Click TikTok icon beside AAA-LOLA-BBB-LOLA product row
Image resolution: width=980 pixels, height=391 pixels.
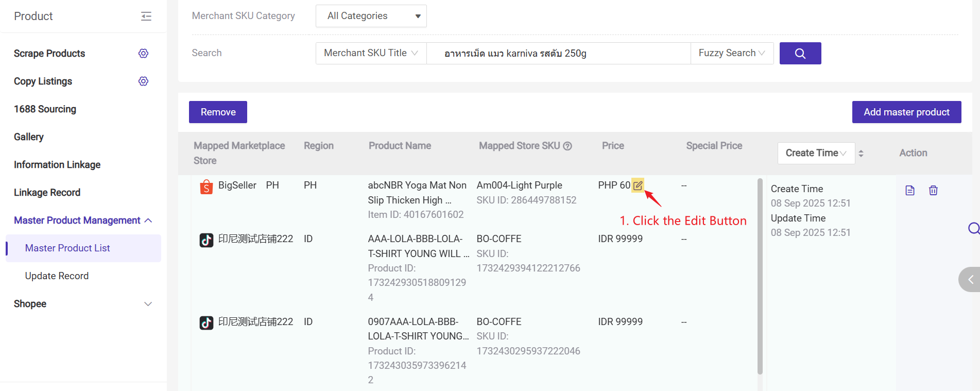[207, 240]
